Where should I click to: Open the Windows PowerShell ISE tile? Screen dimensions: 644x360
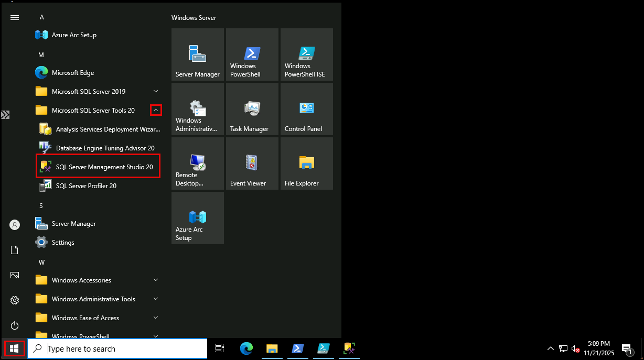pyautogui.click(x=306, y=54)
